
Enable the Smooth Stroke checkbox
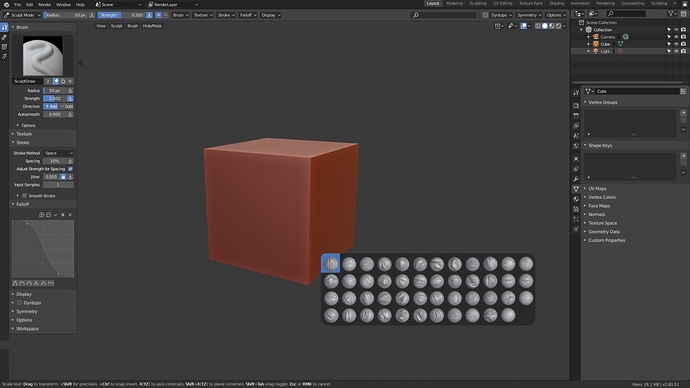pos(25,196)
